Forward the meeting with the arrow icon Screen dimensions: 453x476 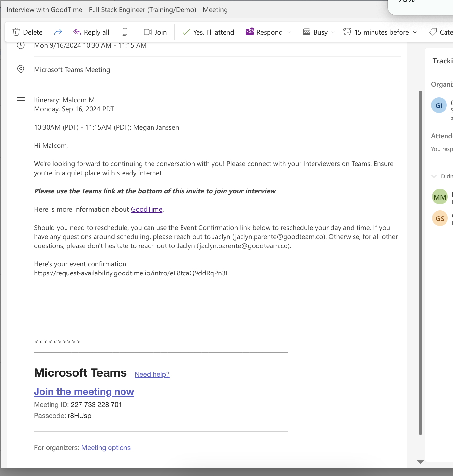[58, 32]
